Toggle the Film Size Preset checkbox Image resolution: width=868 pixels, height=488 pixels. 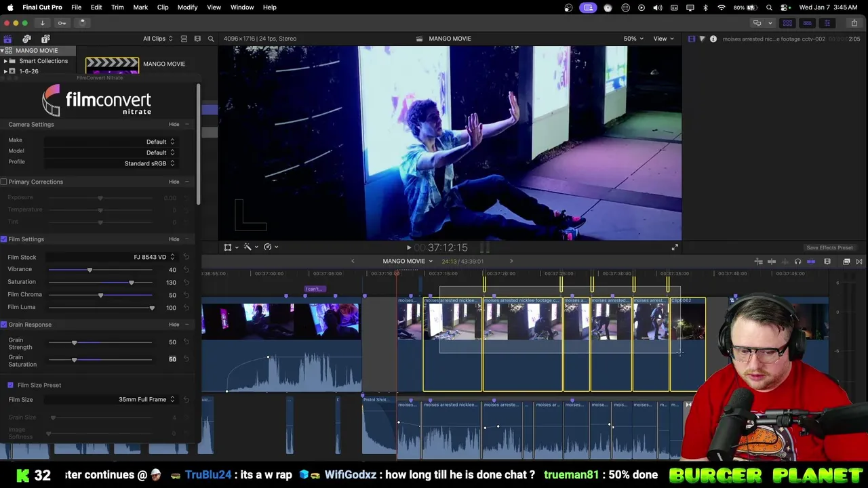10,385
